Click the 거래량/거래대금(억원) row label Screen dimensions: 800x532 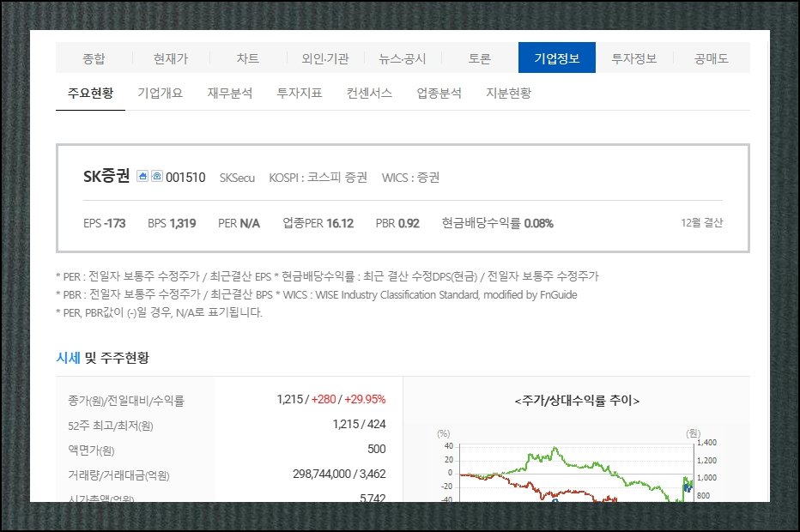[x=118, y=475]
